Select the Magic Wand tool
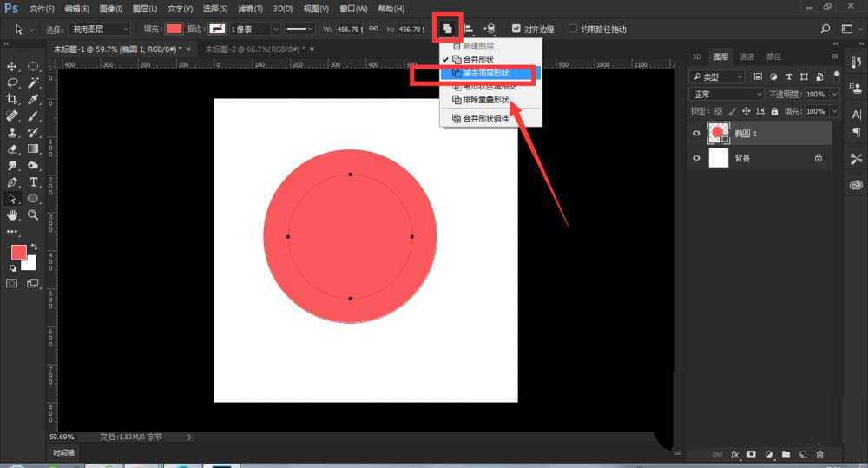This screenshot has height=468, width=868. [x=34, y=83]
